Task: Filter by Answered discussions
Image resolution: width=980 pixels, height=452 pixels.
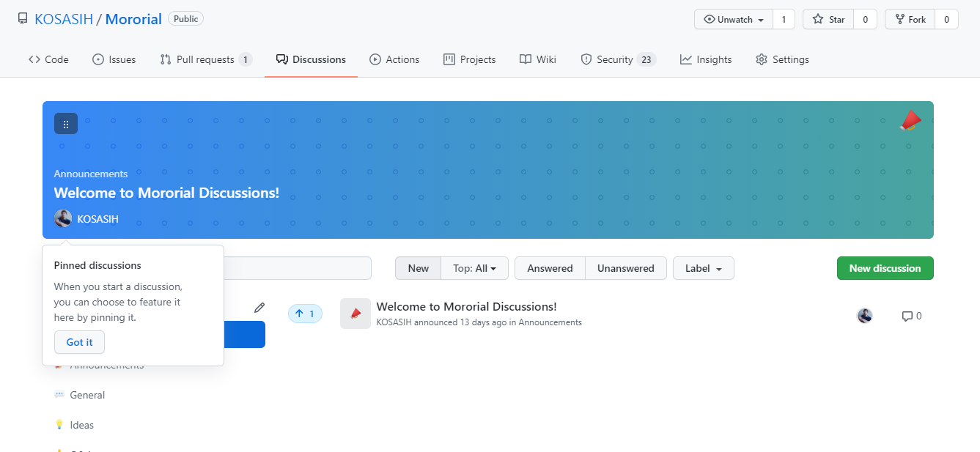Action: [550, 268]
